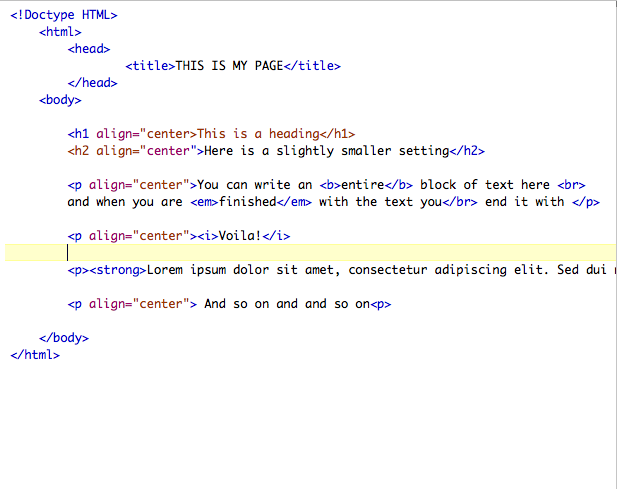
Task: Place cursor on the opening <html> tag
Action: point(60,32)
